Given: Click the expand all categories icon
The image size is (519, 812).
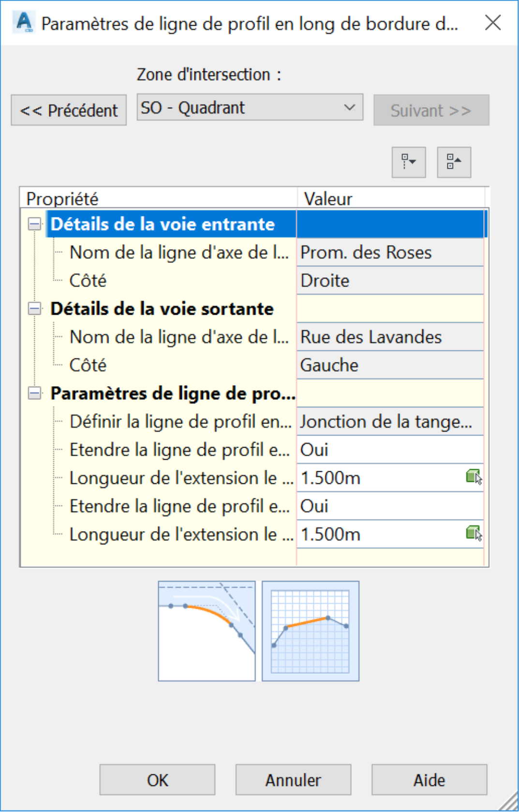Looking at the screenshot, I should pyautogui.click(x=409, y=162).
